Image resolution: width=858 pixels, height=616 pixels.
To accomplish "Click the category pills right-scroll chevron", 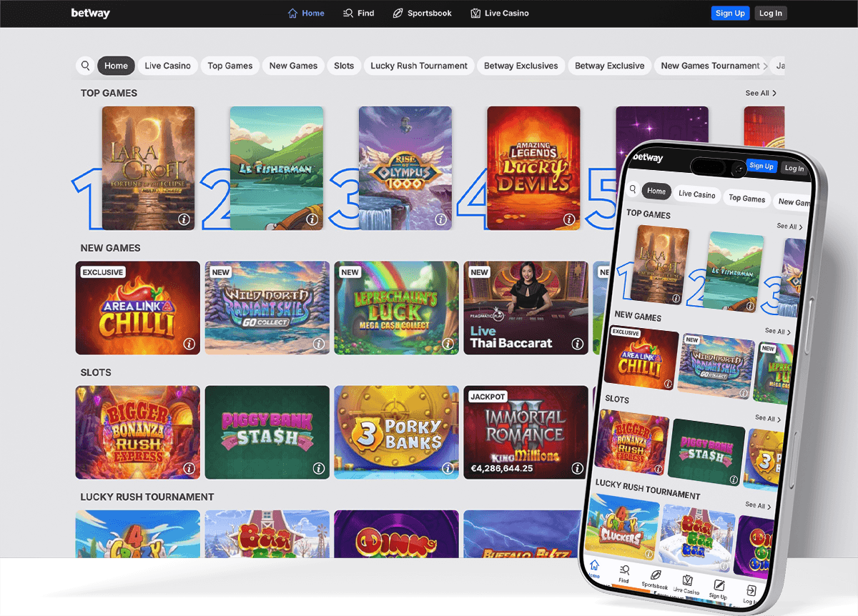I will pos(766,66).
